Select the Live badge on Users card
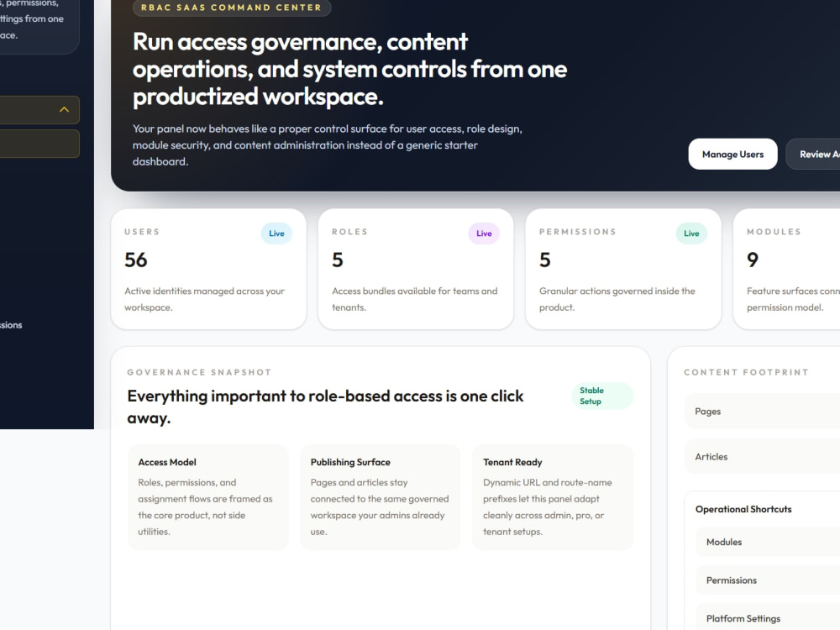The height and width of the screenshot is (630, 840). click(x=276, y=234)
